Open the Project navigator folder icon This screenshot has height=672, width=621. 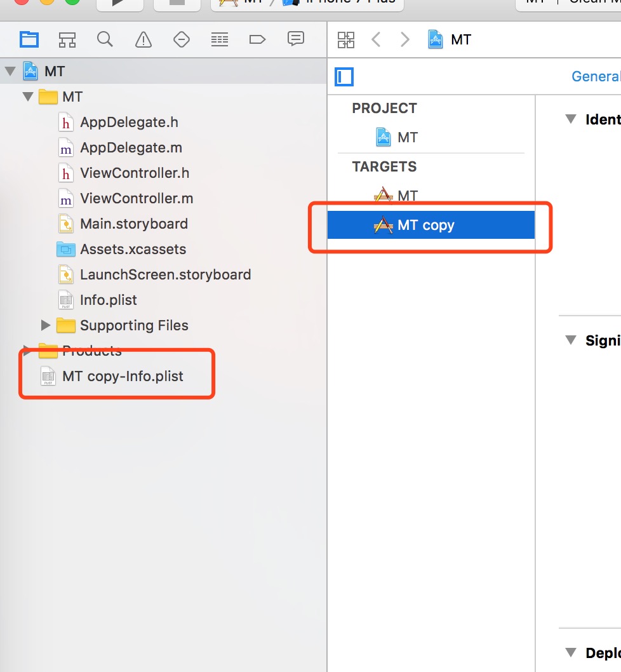pyautogui.click(x=29, y=40)
